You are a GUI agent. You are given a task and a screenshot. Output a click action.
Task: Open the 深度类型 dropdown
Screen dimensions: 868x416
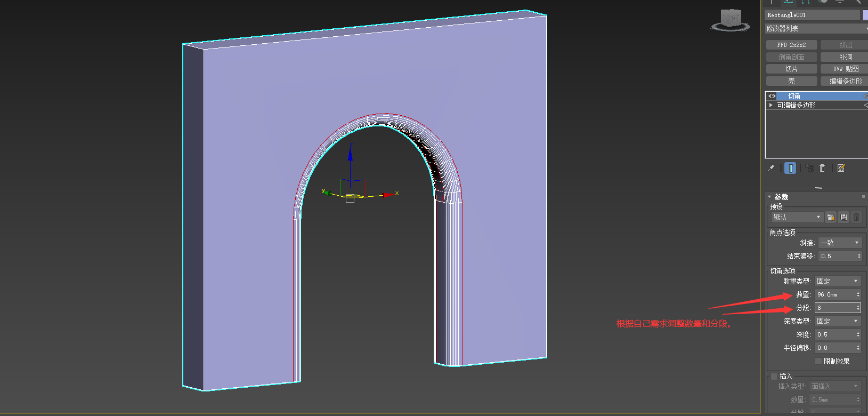(x=838, y=321)
